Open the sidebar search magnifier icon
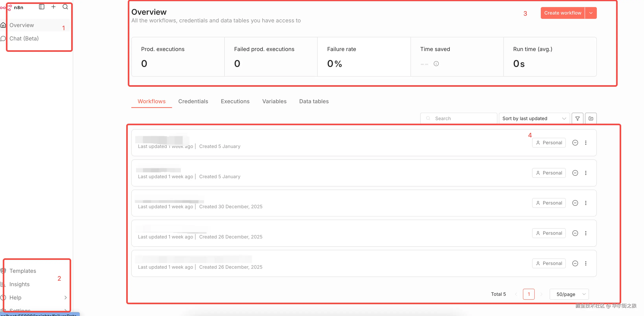Image resolution: width=644 pixels, height=316 pixels. pos(65,7)
